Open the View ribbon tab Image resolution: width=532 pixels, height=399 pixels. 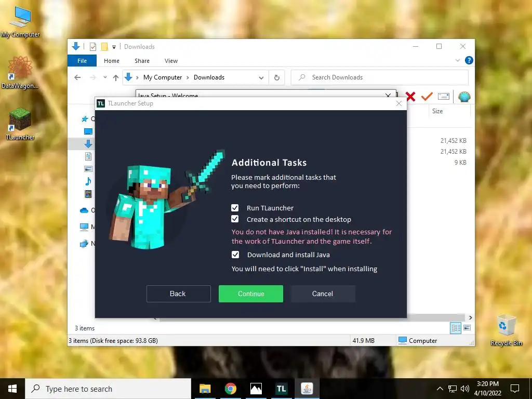tap(171, 61)
